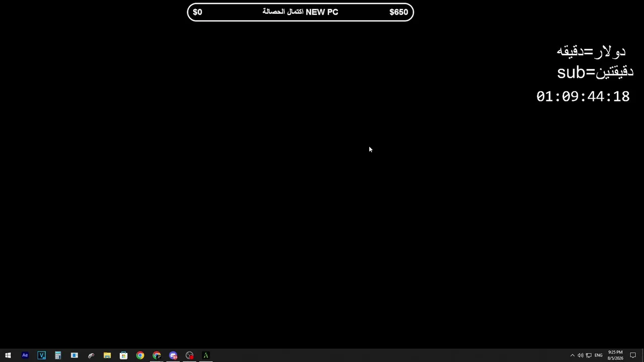Open the Windows Start menu
This screenshot has height=362, width=644.
point(8,355)
